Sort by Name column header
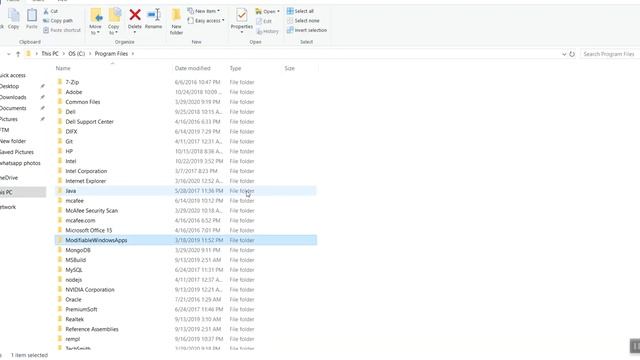The width and height of the screenshot is (640, 360). click(x=63, y=68)
